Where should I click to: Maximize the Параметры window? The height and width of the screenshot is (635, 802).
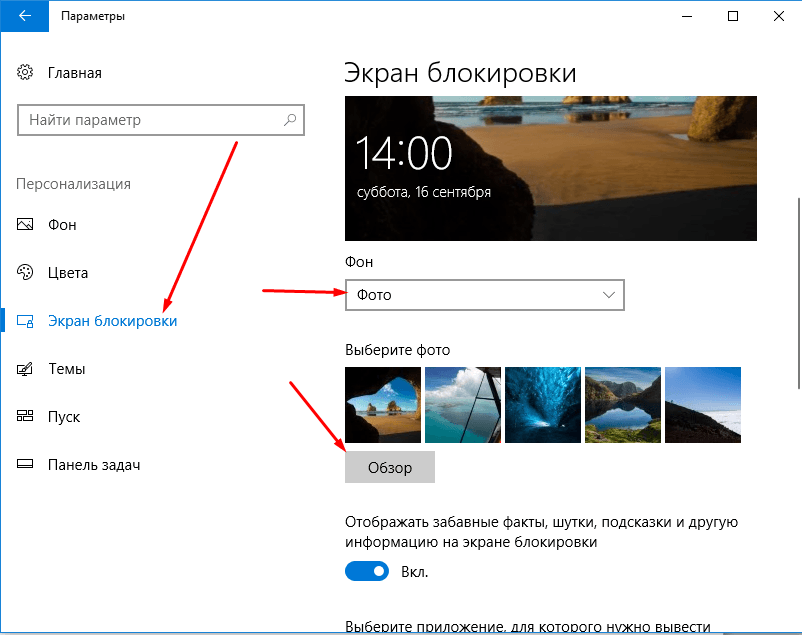pos(733,16)
